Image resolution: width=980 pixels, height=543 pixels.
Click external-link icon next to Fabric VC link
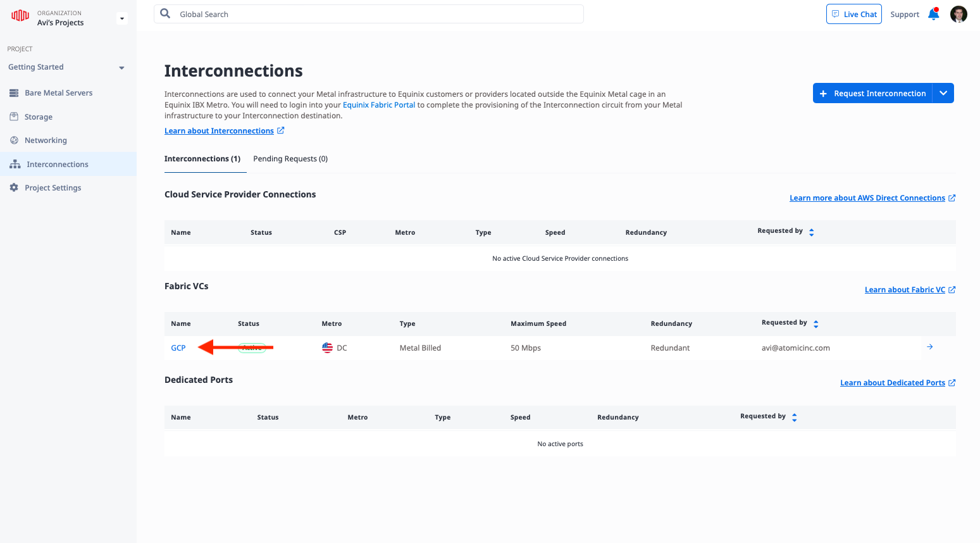click(x=952, y=290)
